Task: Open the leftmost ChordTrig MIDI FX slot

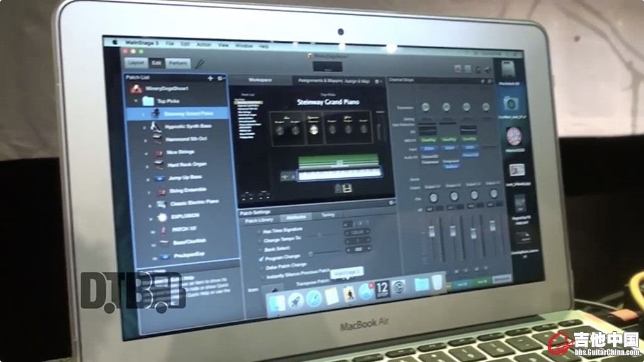Action: tap(428, 140)
